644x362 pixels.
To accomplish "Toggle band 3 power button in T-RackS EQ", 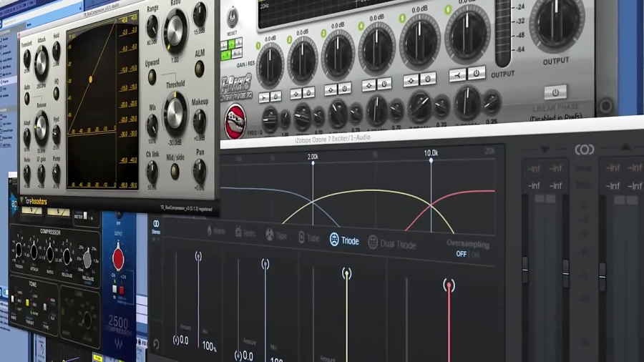I will (344, 88).
